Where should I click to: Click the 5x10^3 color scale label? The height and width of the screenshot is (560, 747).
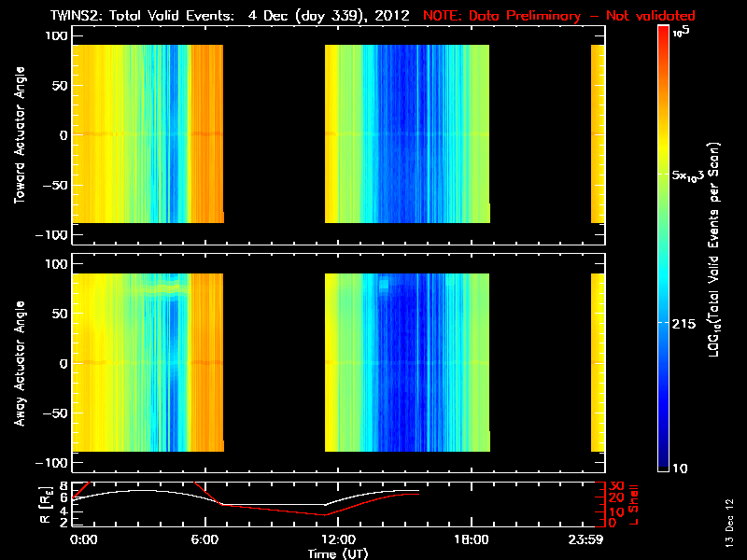pos(687,175)
